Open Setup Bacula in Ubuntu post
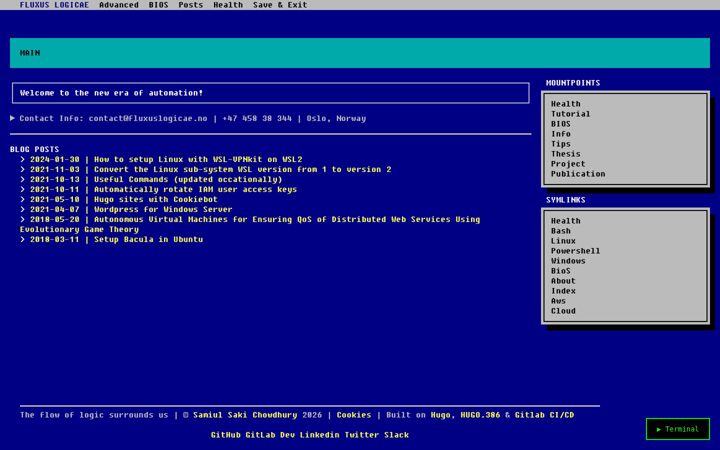Viewport: 720px width, 450px height. coord(148,239)
